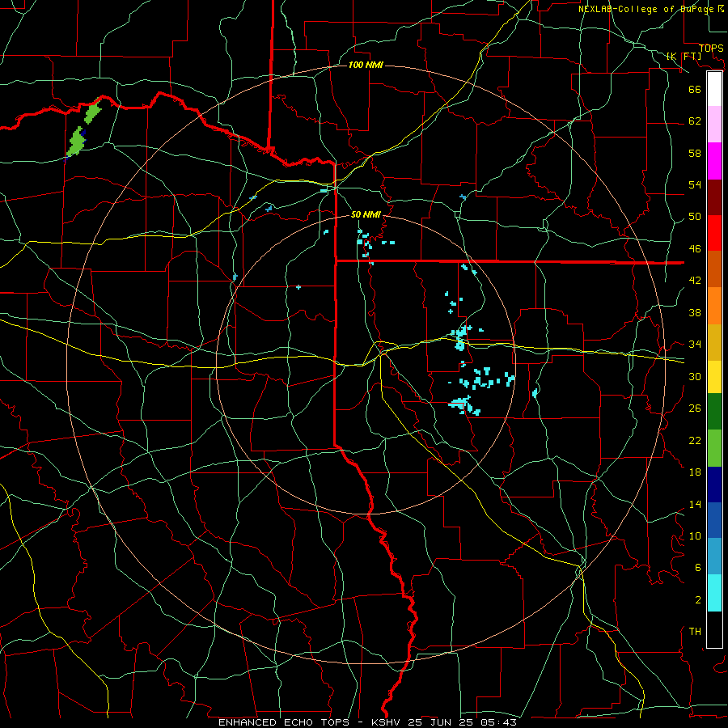This screenshot has height=728, width=728.
Task: Click the dark red 50-54 kft legend band
Action: [x=714, y=197]
